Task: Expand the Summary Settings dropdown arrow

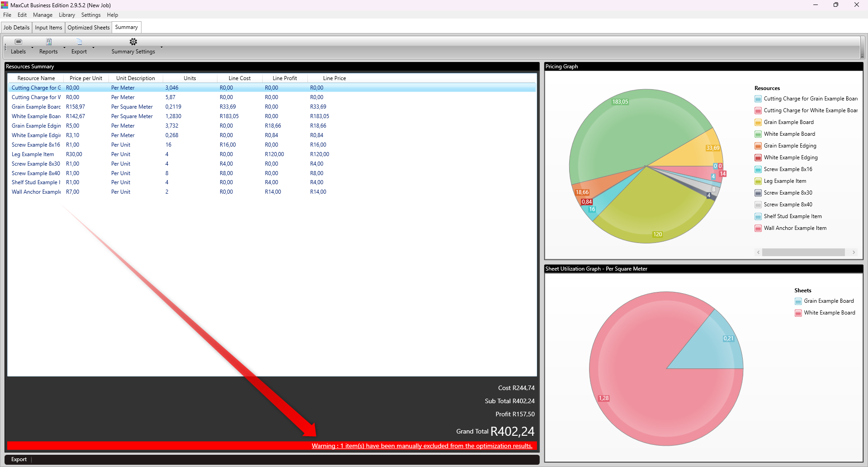Action: click(x=161, y=48)
